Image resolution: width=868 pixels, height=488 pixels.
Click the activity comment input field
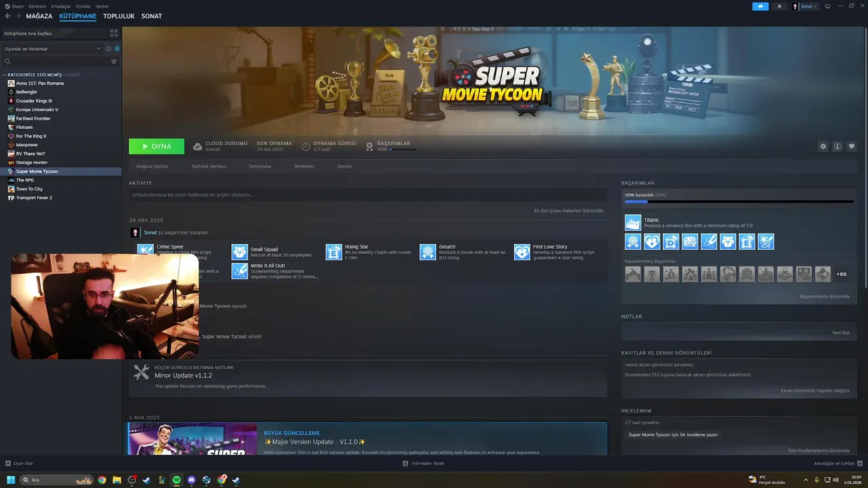[368, 195]
